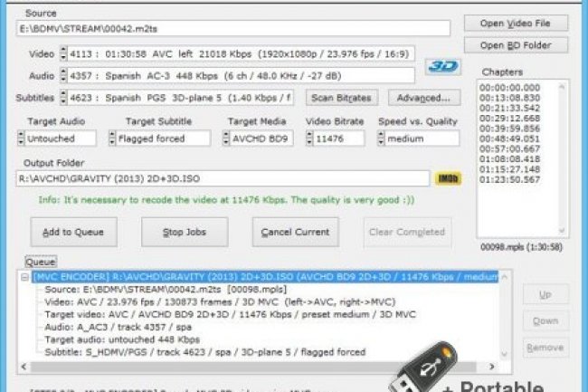This screenshot has height=392, width=588.
Task: Scan Bitrates of the source
Action: pyautogui.click(x=341, y=98)
